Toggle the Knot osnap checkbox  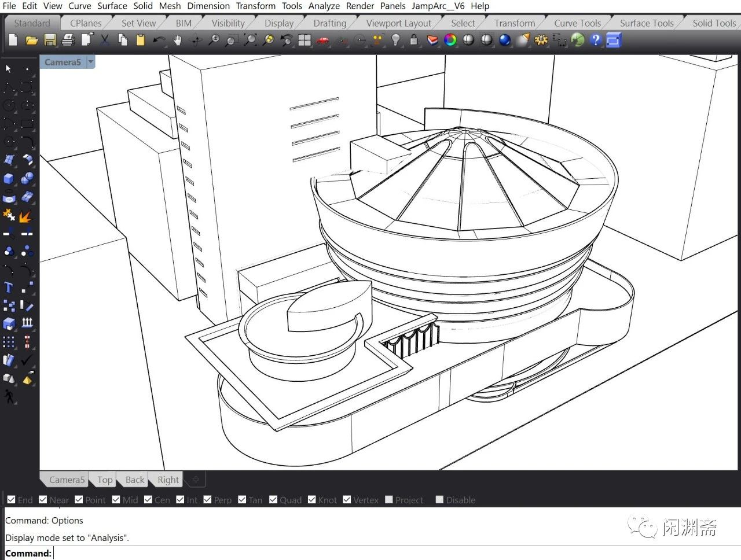[x=312, y=500]
